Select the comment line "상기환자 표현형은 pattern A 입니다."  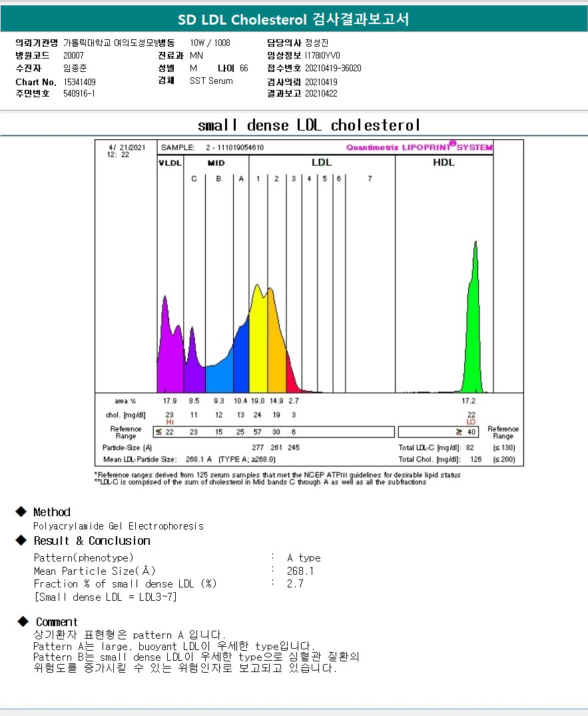click(x=129, y=635)
